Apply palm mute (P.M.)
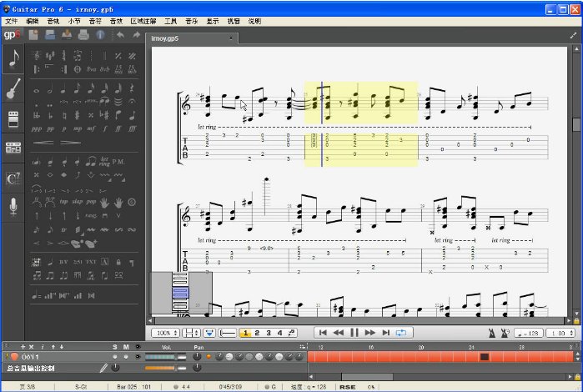The width and height of the screenshot is (583, 392). coord(118,162)
